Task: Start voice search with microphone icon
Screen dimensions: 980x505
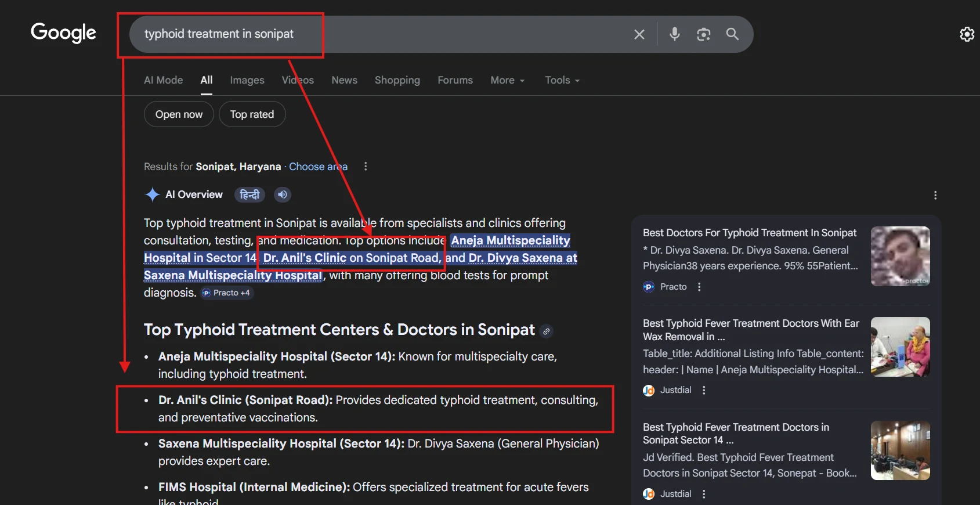Action: pyautogui.click(x=674, y=34)
